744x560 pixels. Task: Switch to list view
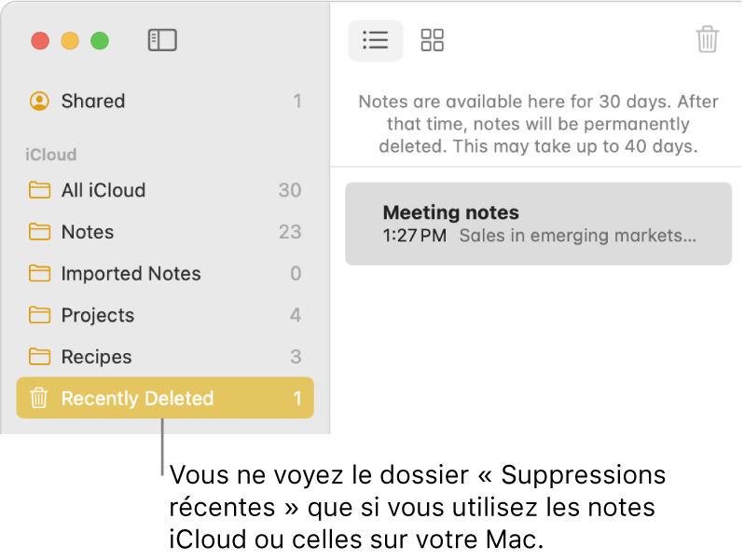point(375,40)
